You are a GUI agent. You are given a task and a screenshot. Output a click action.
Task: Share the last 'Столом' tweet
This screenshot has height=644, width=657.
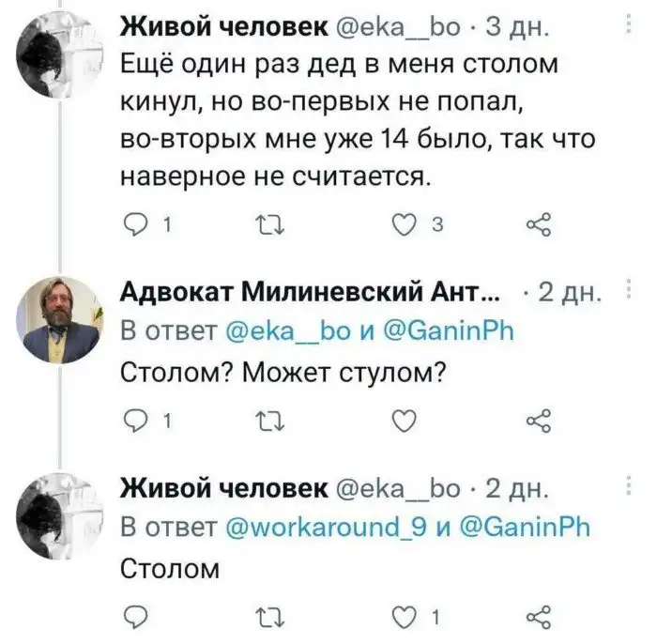pyautogui.click(x=536, y=616)
